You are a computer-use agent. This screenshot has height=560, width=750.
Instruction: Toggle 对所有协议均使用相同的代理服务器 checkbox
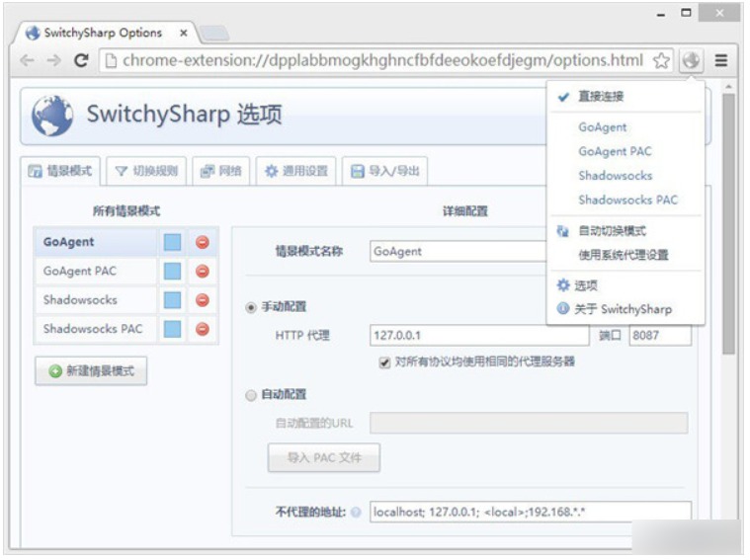tap(384, 362)
